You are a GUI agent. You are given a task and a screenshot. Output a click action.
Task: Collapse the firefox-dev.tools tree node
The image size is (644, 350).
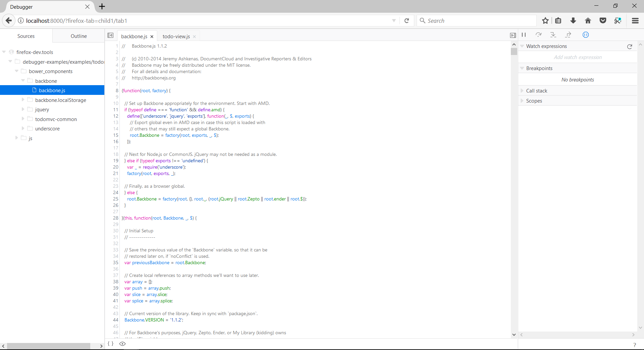pyautogui.click(x=4, y=52)
